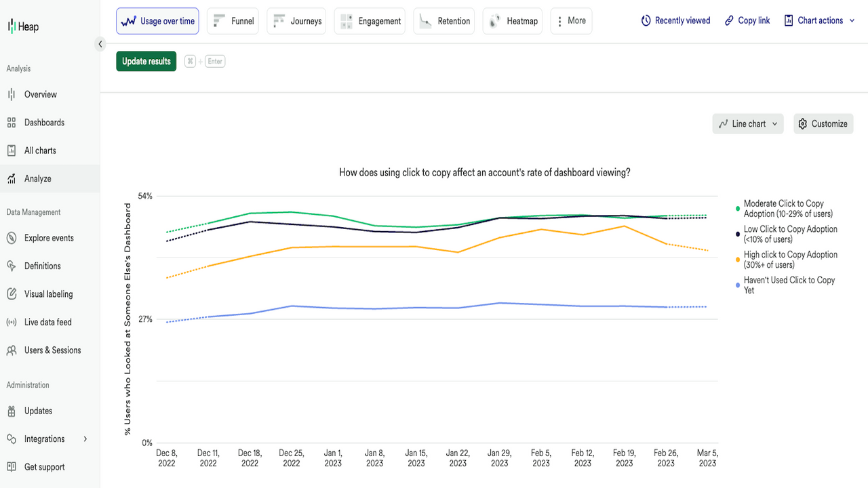Click the Retention tab icon

coord(425,21)
